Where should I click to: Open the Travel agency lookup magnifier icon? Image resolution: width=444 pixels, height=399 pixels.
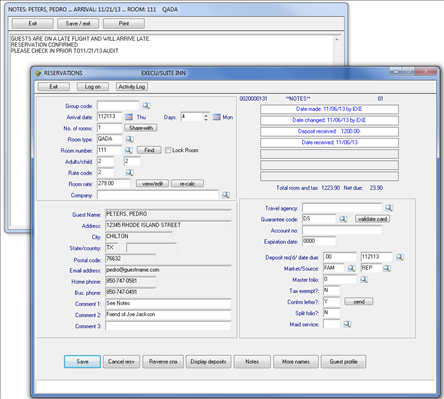(x=389, y=208)
